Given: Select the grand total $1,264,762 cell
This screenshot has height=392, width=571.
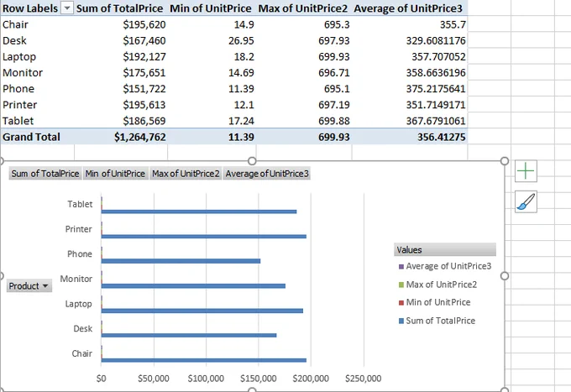Looking at the screenshot, I should [121, 137].
